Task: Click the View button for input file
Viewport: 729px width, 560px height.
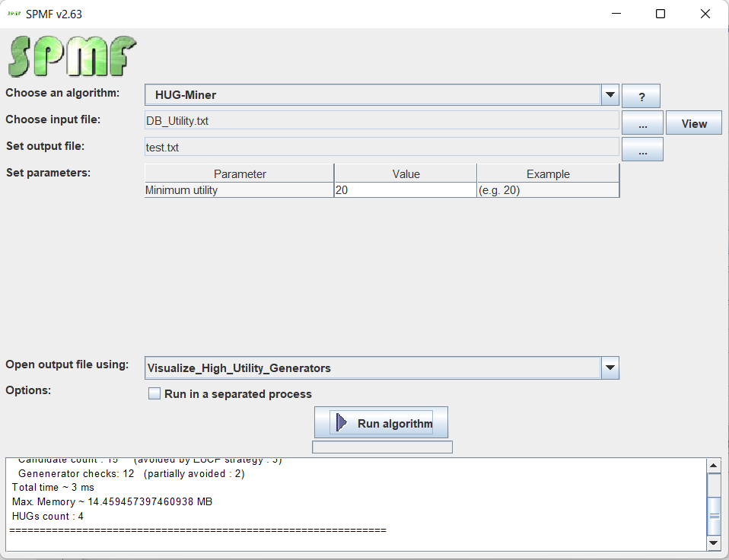Action: click(693, 123)
